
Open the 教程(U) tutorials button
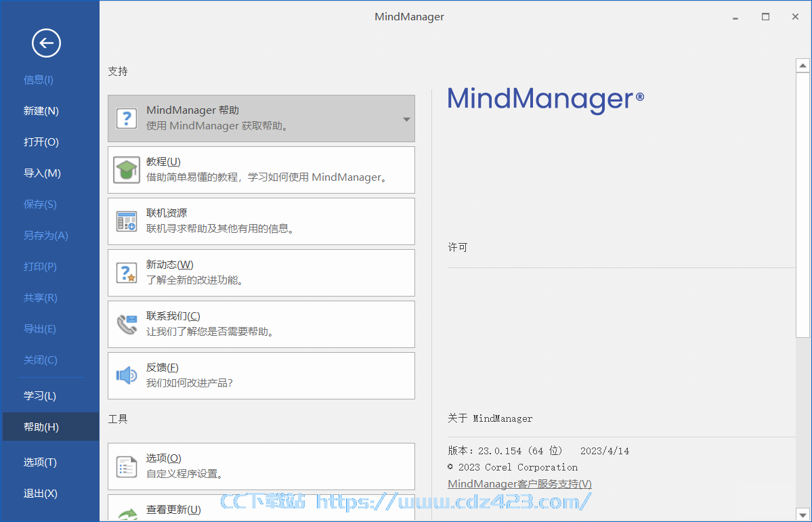tap(261, 170)
